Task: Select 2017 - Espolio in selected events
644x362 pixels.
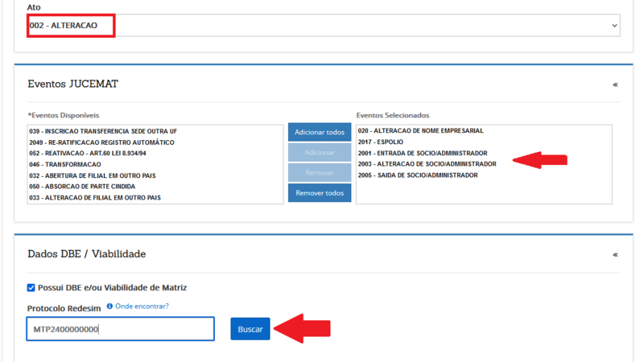Action: click(x=381, y=142)
